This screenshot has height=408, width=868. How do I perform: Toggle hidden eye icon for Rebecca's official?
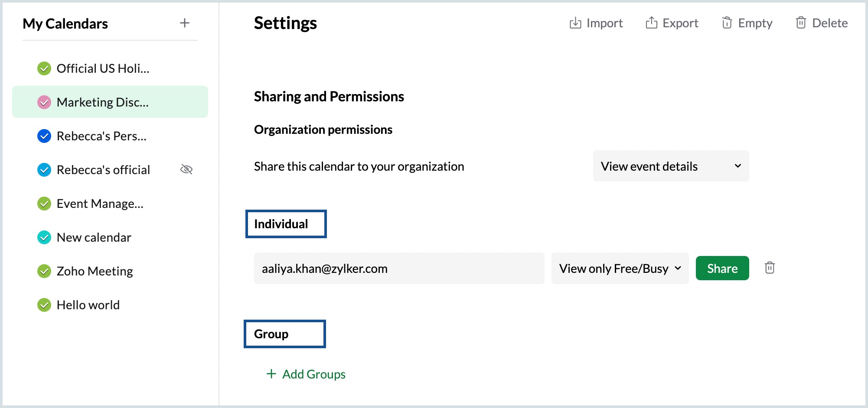[186, 169]
